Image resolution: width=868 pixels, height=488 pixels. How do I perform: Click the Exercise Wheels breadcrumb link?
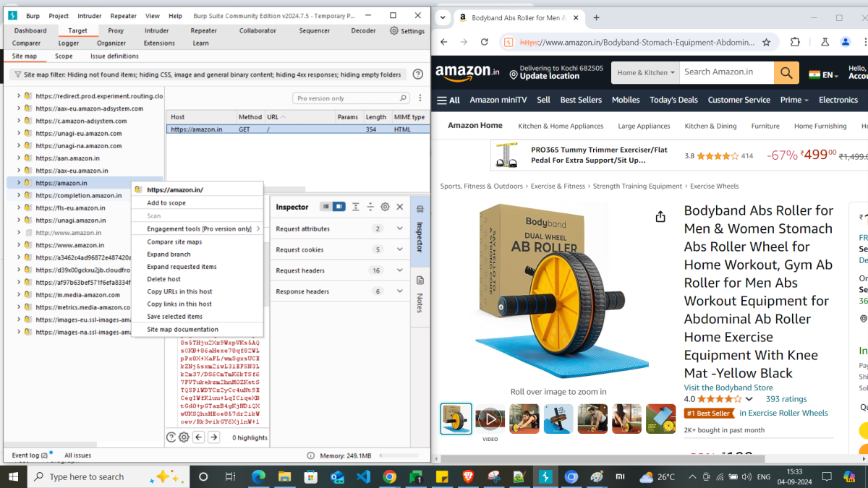(715, 187)
